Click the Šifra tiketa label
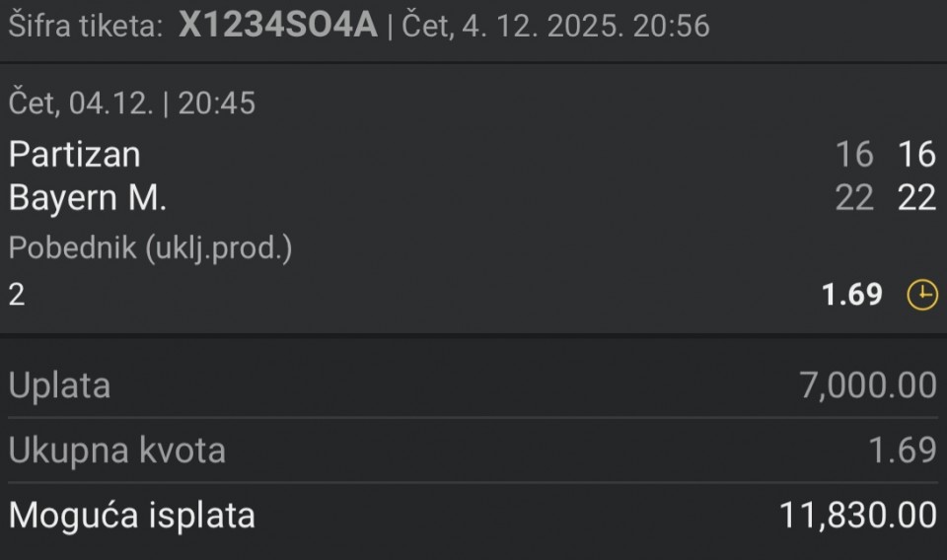Image resolution: width=947 pixels, height=560 pixels. (86, 26)
